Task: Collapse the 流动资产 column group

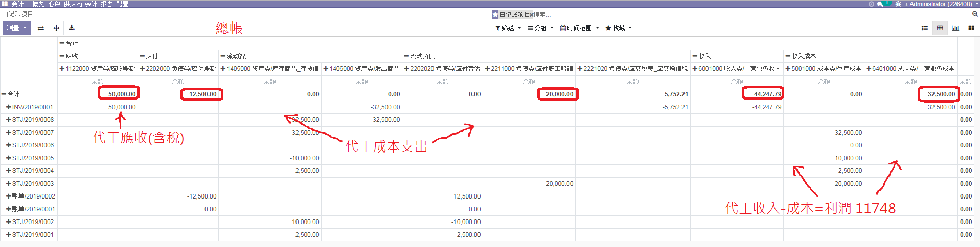Action: pyautogui.click(x=236, y=56)
